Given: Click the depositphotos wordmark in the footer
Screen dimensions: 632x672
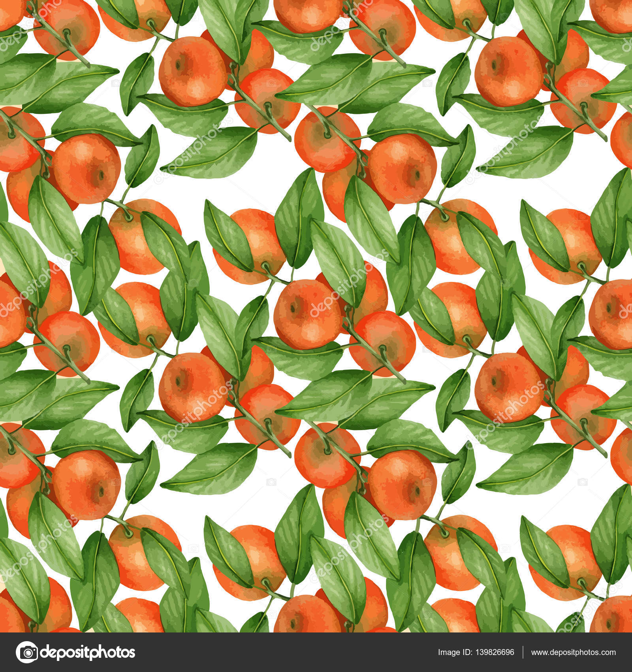Looking at the screenshot, I should (88, 653).
